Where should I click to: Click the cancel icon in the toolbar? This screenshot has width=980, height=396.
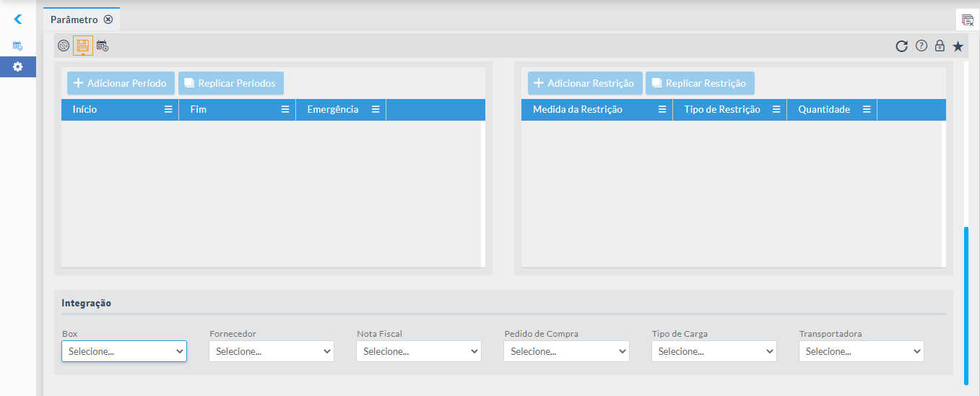[64, 46]
